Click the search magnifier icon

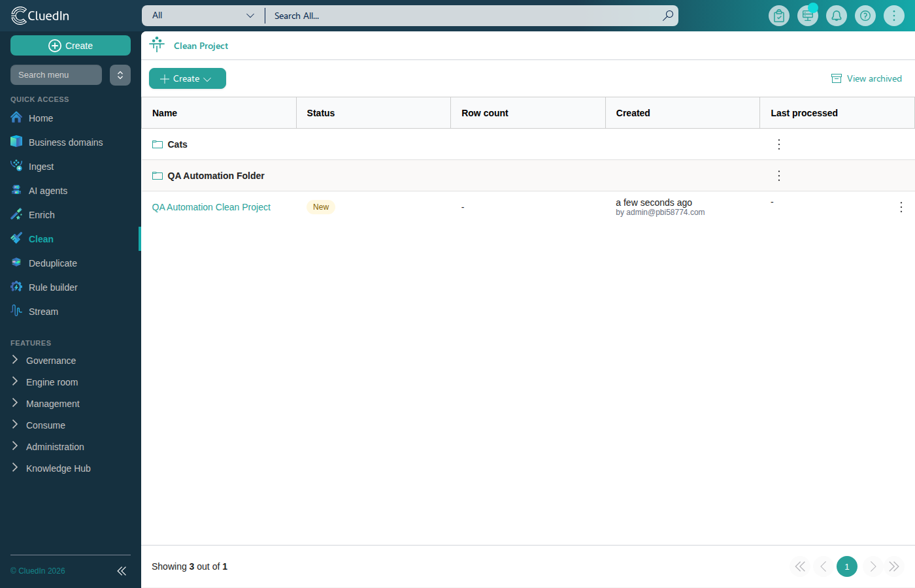[668, 16]
